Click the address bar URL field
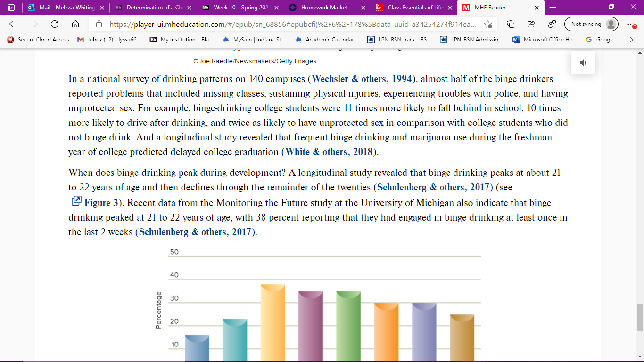644x362 pixels. pyautogui.click(x=292, y=24)
